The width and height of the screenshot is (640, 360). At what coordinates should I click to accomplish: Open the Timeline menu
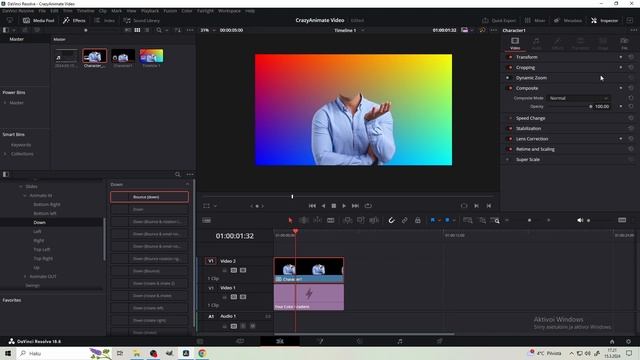(x=85, y=11)
